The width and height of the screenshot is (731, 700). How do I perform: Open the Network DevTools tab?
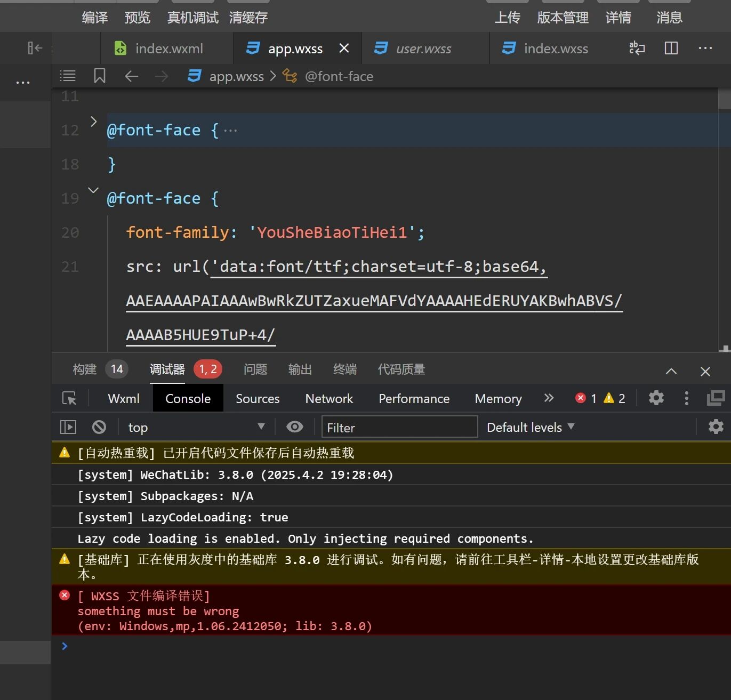point(329,398)
